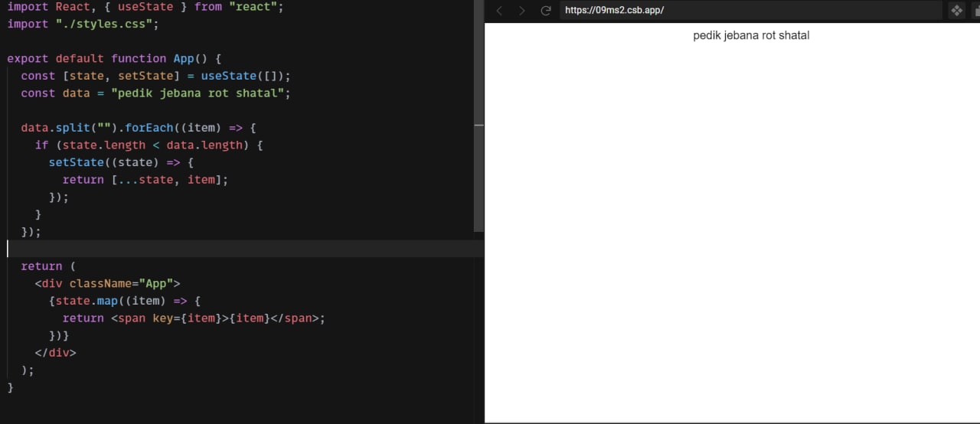Click 'state.map' in the JSX
The image size is (980, 424).
pos(87,301)
